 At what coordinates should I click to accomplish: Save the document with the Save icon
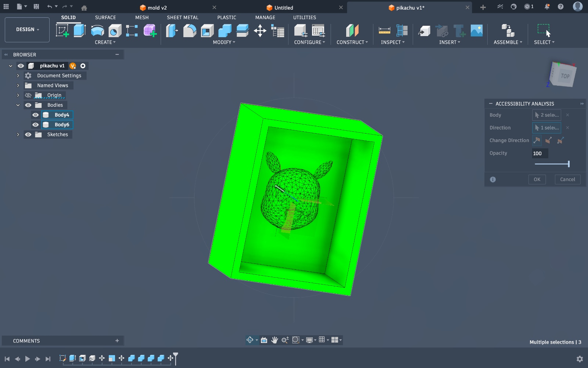tap(36, 7)
